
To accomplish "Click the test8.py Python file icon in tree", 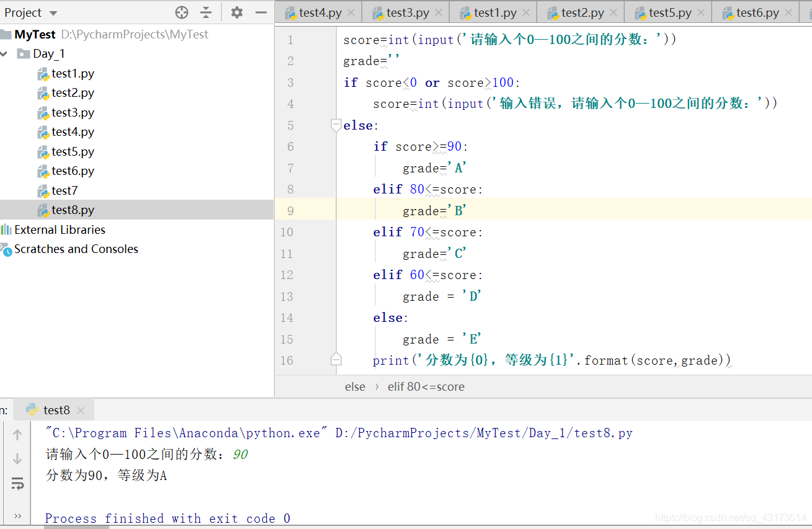I will click(43, 210).
